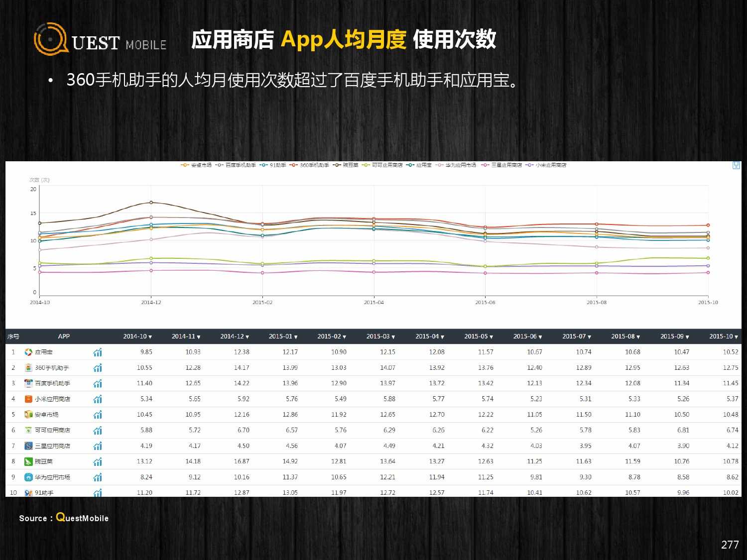Open the trend chart icon for 应用宝
The height and width of the screenshot is (560, 747).
[98, 352]
